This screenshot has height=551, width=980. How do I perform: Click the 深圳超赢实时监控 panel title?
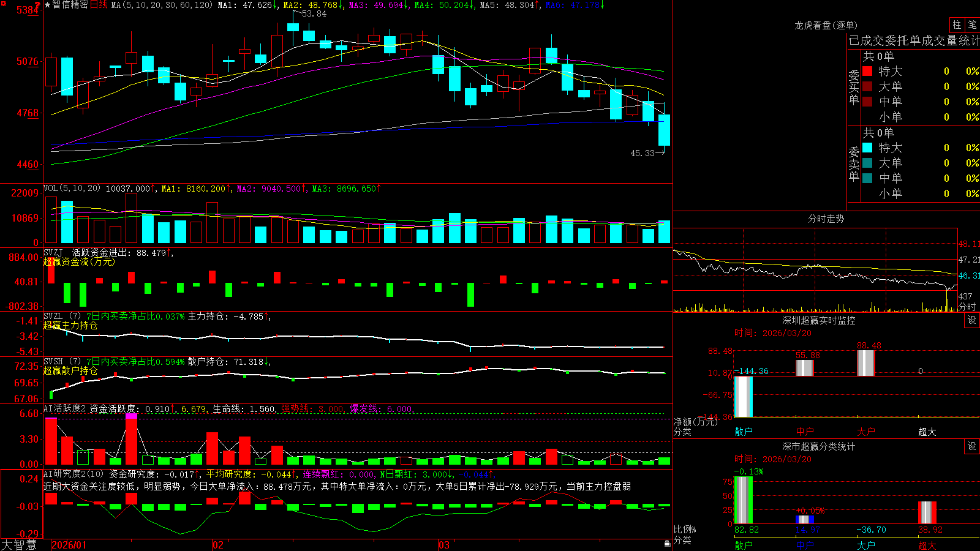[x=818, y=320]
